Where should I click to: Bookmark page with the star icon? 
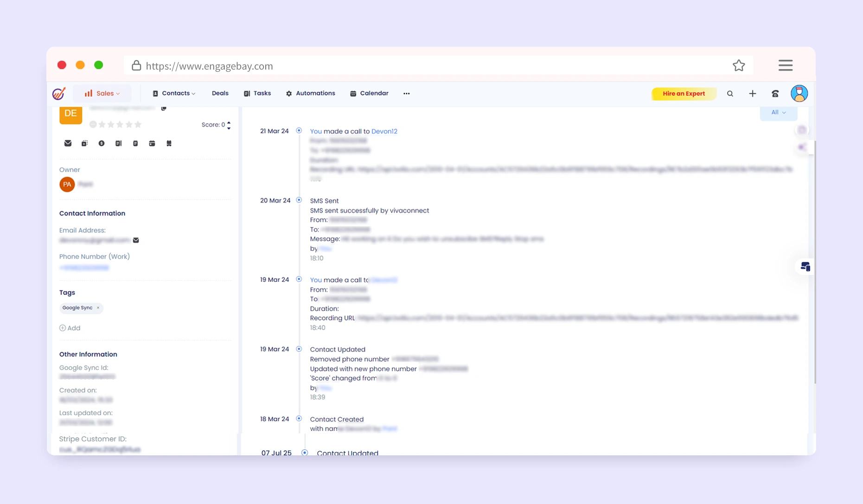[739, 66]
